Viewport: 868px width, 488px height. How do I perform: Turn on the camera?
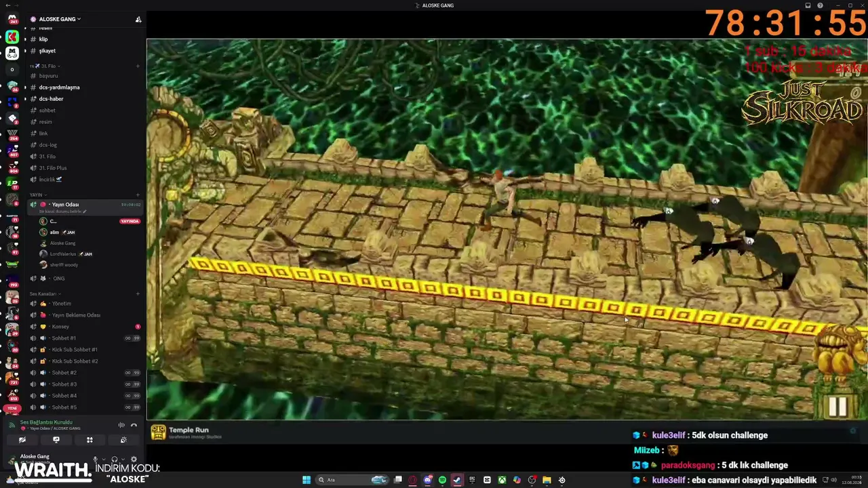(22, 440)
